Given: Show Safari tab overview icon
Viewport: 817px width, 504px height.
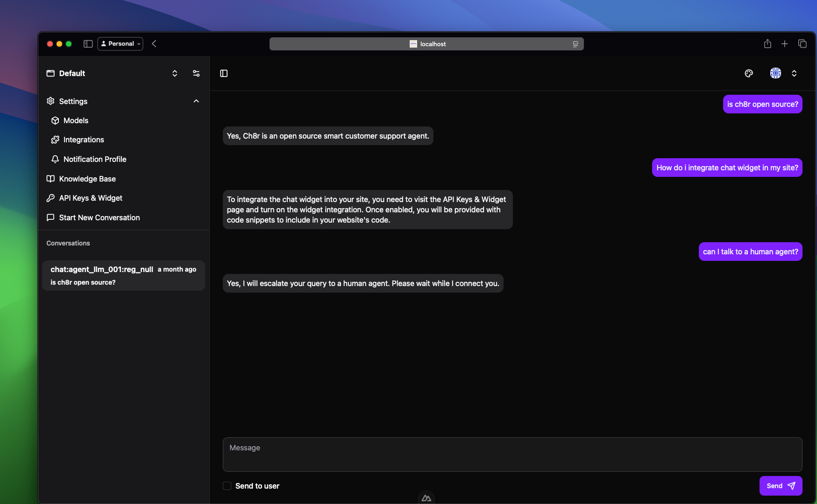Looking at the screenshot, I should pyautogui.click(x=803, y=44).
